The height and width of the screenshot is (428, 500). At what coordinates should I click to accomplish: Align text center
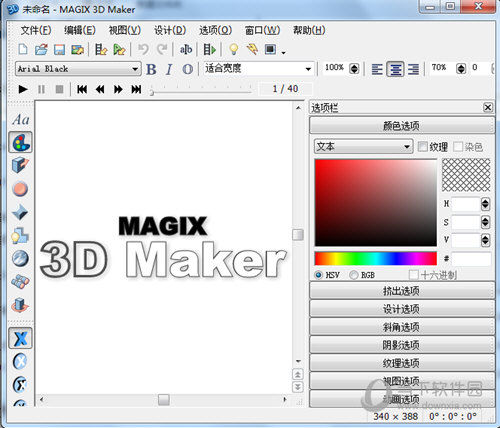pos(395,69)
